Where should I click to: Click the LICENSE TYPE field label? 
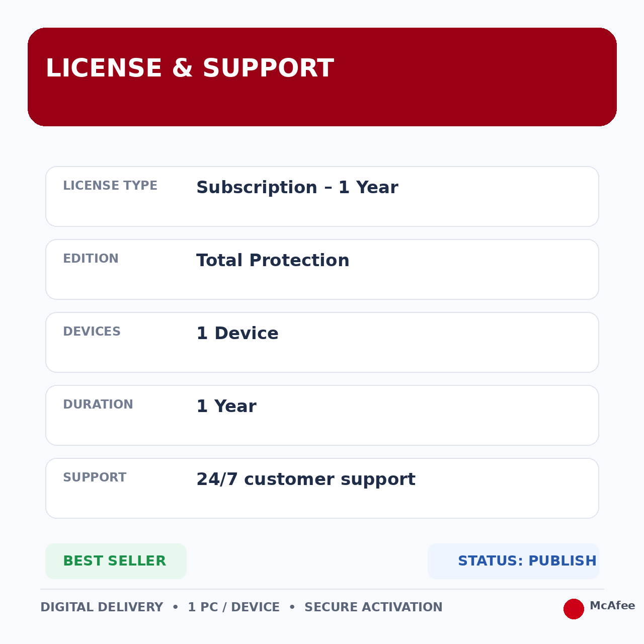tap(110, 186)
